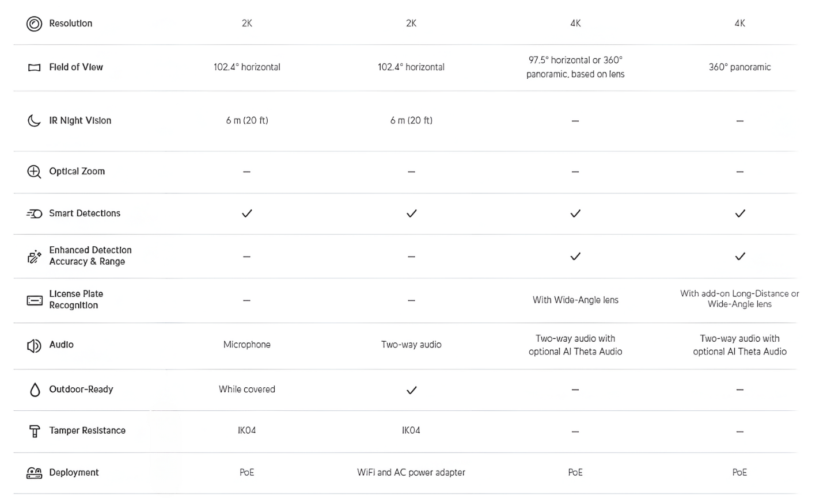Click the "Microphone" audio value
Viewport: 827px width, 504px height.
point(247,345)
